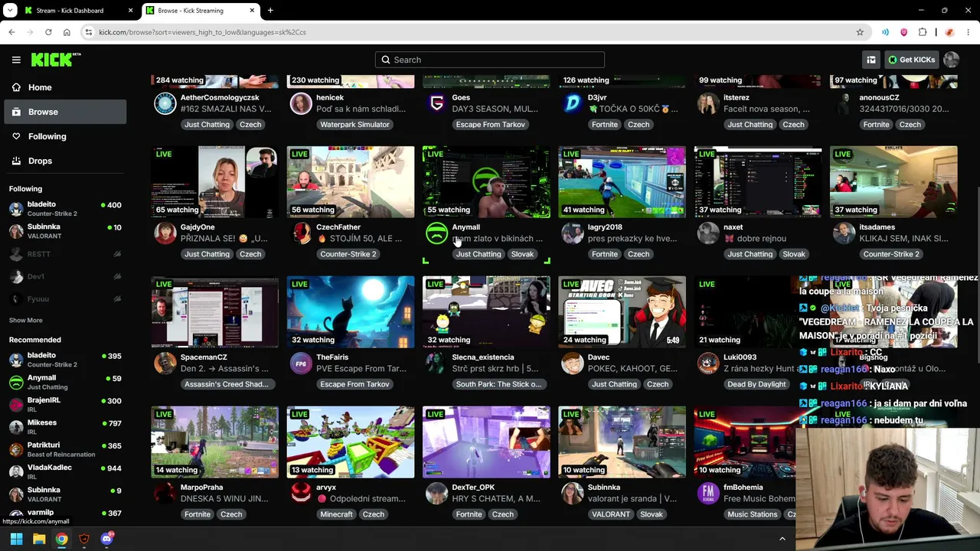Click the Get KICKs button

pos(911,60)
